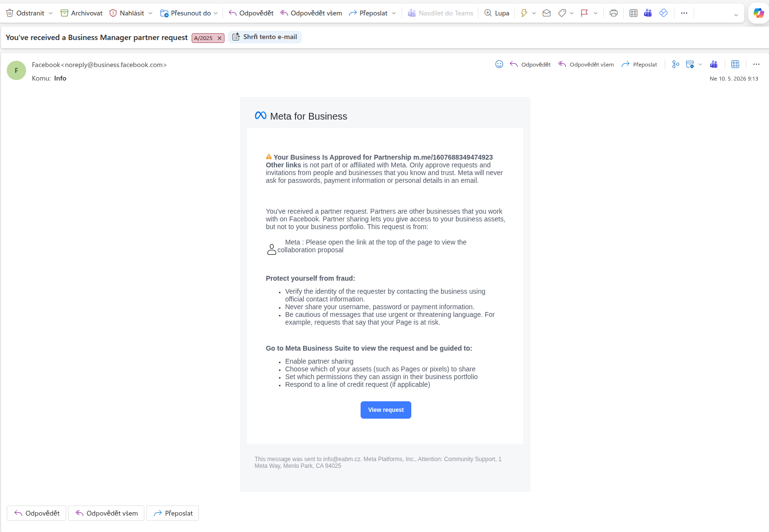Remove the A/2025 category tag
This screenshot has height=532, width=769.
pos(220,38)
